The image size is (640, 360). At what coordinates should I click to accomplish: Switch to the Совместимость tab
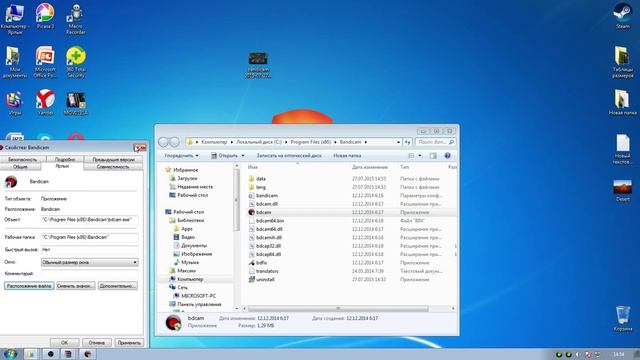[113, 167]
